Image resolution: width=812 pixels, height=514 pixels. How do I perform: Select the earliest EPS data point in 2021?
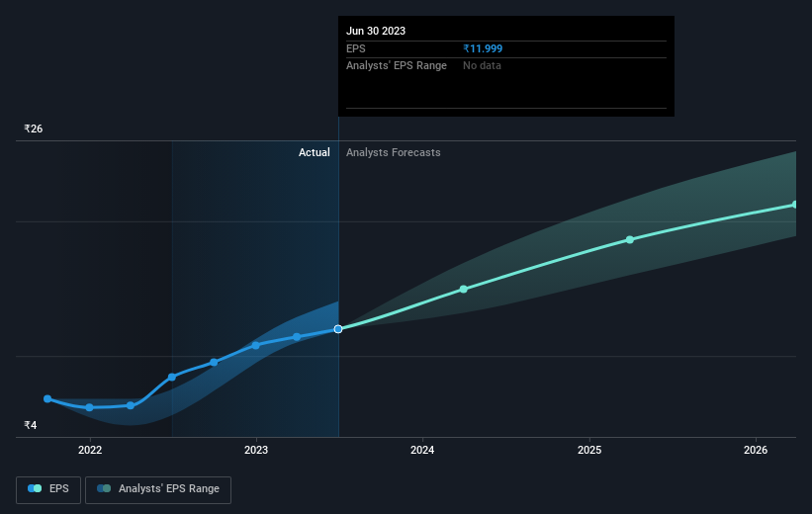[47, 399]
